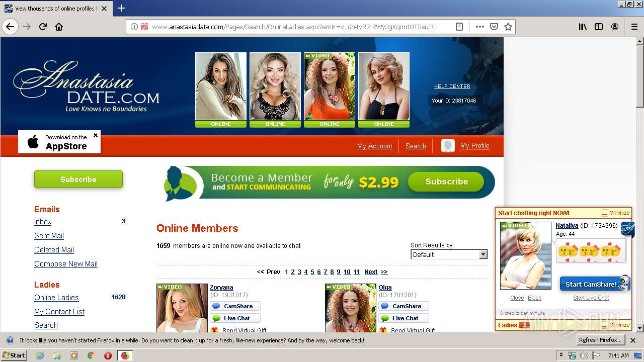This screenshot has width=644, height=362.
Task: Click Start Live Chat link
Action: tap(591, 298)
